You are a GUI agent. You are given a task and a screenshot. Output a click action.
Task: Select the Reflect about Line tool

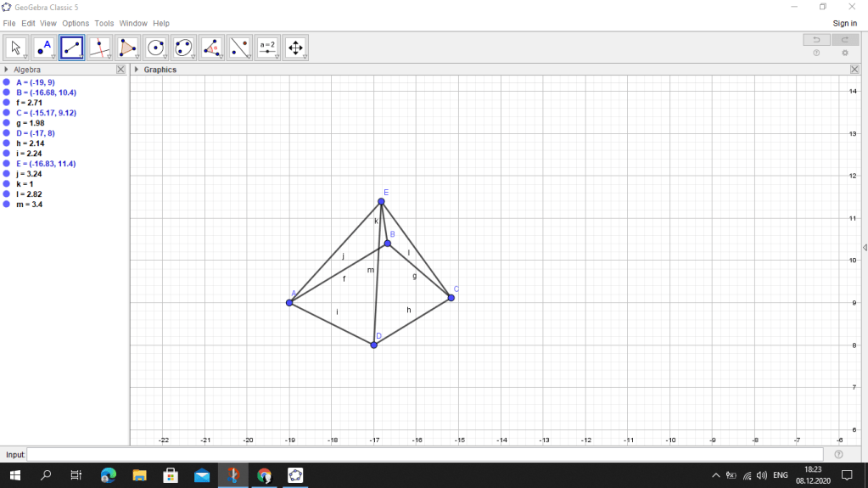coord(240,48)
